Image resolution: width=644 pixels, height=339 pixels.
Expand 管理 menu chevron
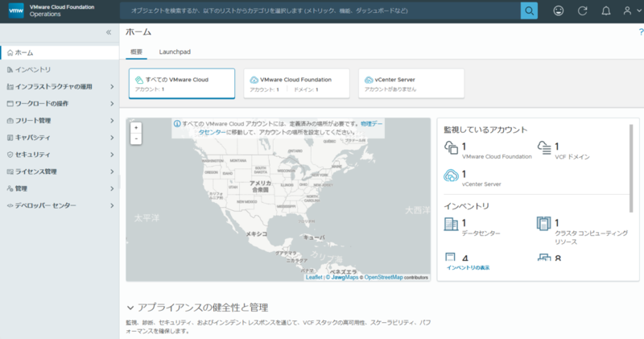click(x=112, y=188)
